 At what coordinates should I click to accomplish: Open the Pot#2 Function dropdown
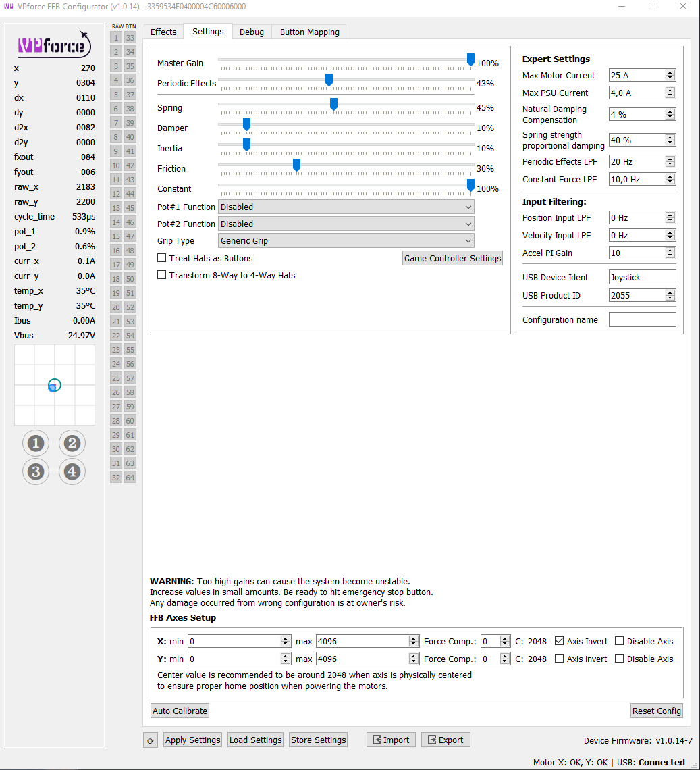[x=346, y=224]
